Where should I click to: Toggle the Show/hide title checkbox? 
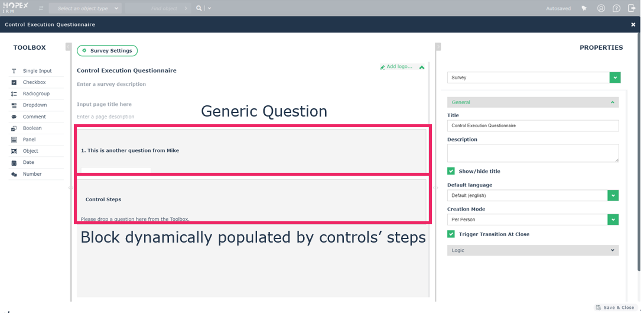[x=451, y=172]
